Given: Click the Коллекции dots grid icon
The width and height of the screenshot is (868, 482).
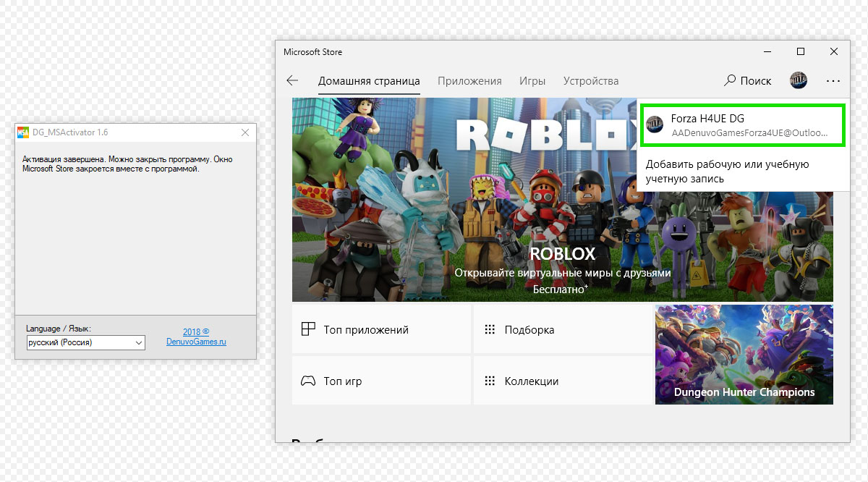Looking at the screenshot, I should [490, 381].
